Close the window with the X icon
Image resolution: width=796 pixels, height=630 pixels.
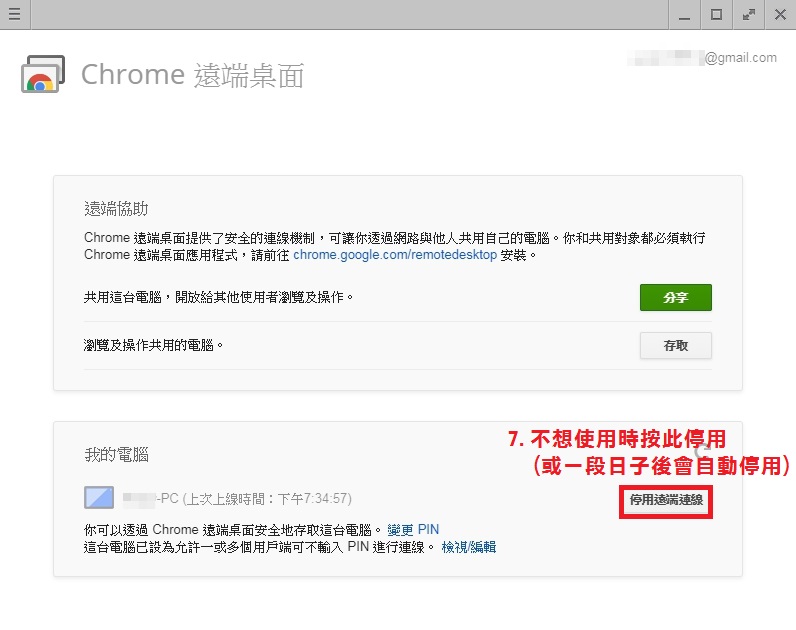(779, 15)
